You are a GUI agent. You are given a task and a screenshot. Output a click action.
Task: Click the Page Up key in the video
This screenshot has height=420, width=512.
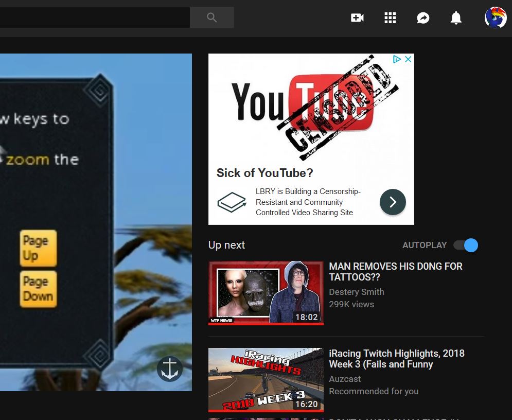pos(38,248)
